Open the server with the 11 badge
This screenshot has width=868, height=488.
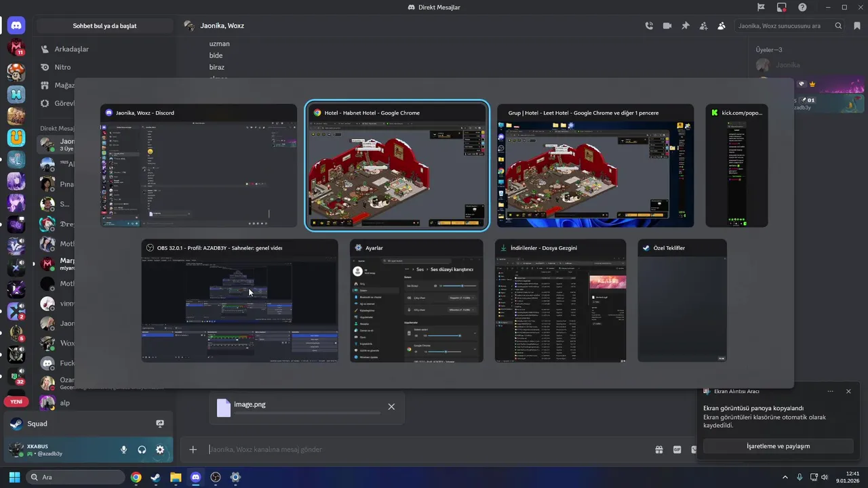16,48
